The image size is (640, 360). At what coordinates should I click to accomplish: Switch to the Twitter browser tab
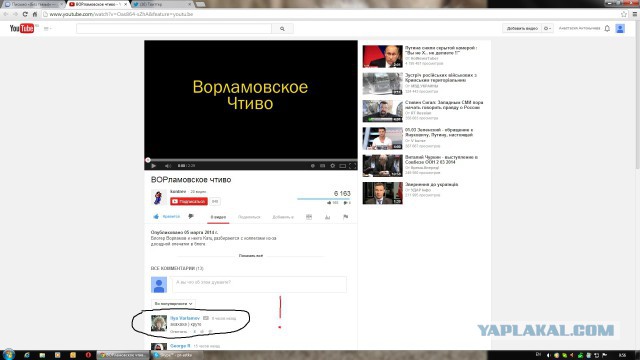pyautogui.click(x=161, y=4)
